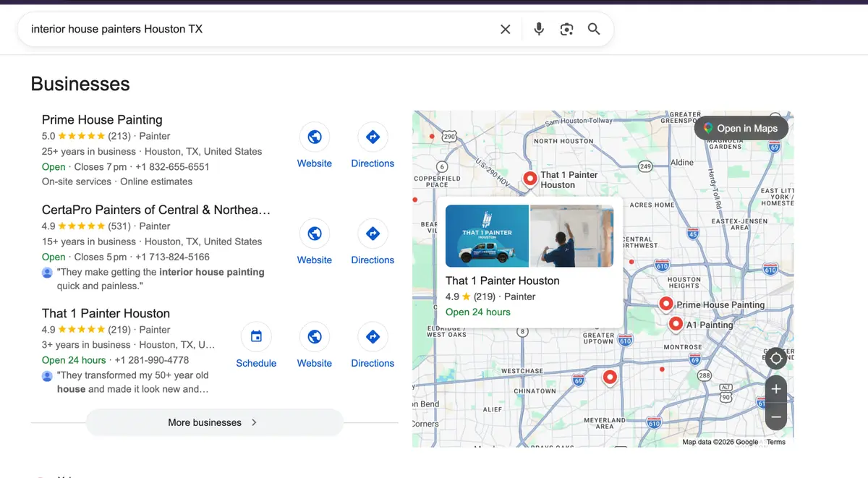The height and width of the screenshot is (478, 868).
Task: Click the magnifying glass search icon
Action: (x=594, y=29)
